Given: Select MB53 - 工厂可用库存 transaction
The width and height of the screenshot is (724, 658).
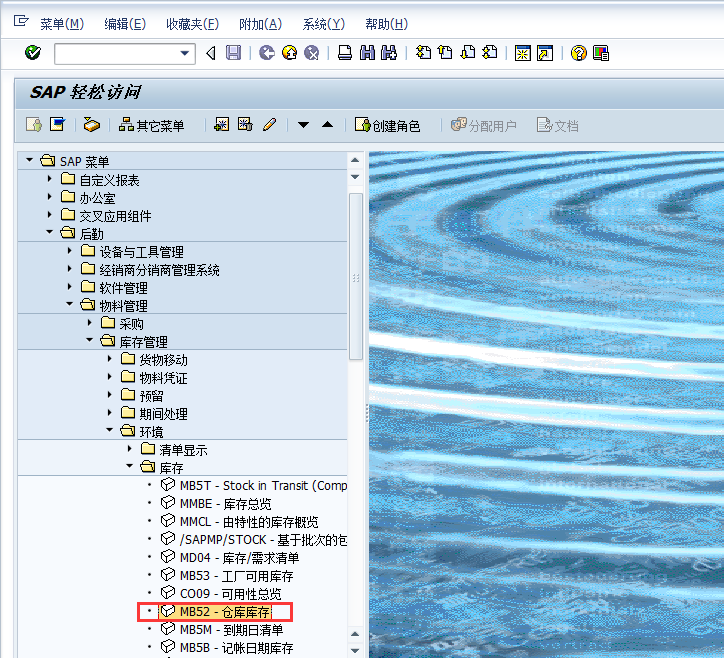Looking at the screenshot, I should 236,576.
